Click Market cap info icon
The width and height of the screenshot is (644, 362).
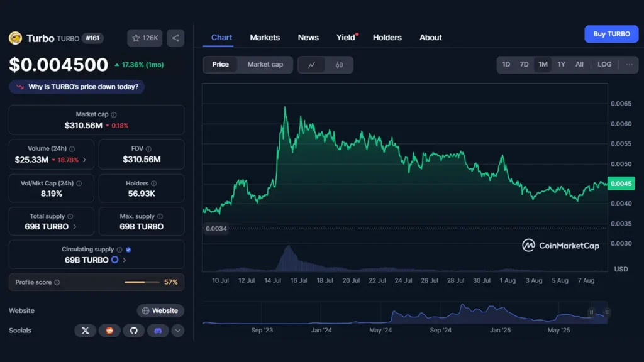pyautogui.click(x=114, y=114)
